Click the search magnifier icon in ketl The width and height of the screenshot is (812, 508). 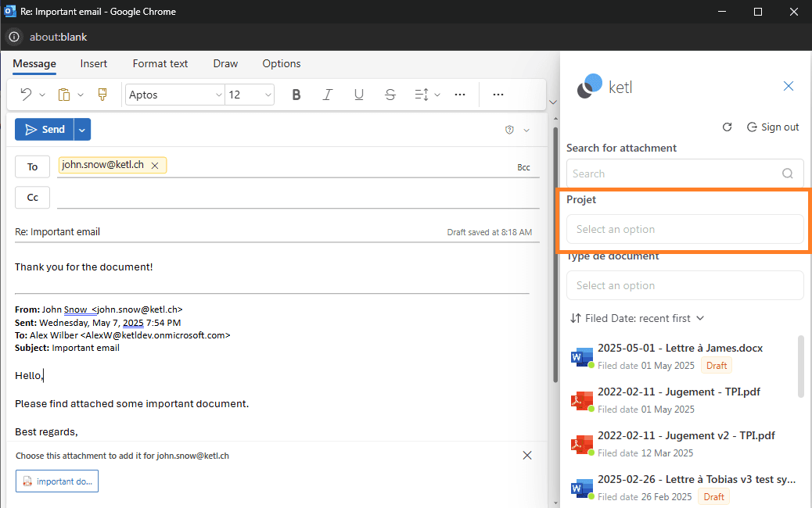[x=788, y=174]
